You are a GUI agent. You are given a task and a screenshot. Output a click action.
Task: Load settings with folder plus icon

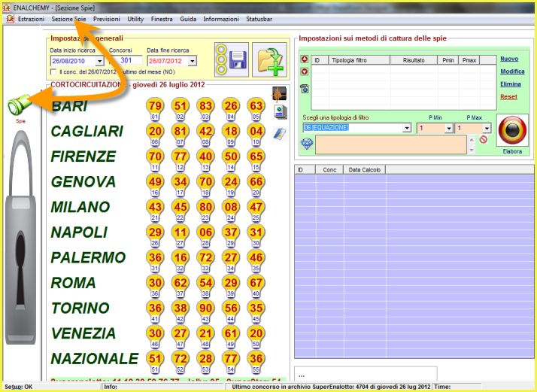(x=269, y=59)
